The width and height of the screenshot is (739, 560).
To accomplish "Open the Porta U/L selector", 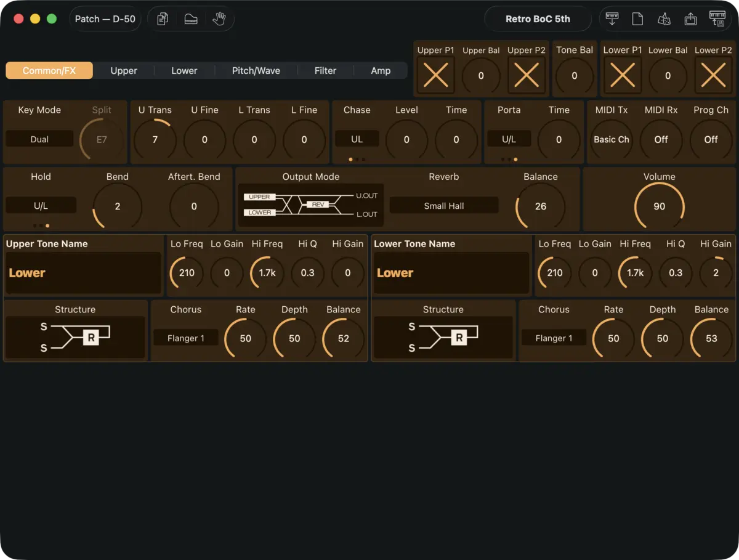I will [509, 139].
